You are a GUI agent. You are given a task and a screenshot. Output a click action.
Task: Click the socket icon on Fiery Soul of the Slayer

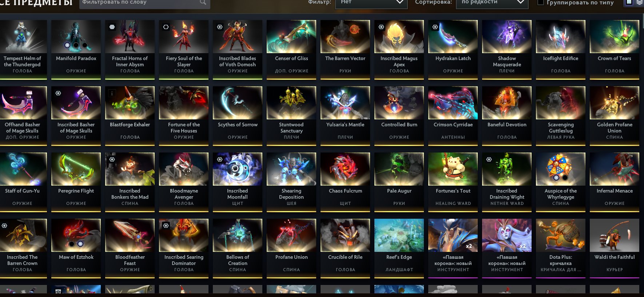[166, 27]
